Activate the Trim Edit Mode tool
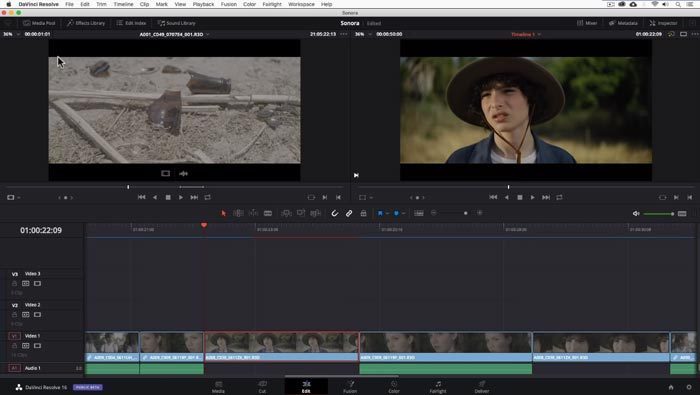This screenshot has width=700, height=395. point(238,213)
